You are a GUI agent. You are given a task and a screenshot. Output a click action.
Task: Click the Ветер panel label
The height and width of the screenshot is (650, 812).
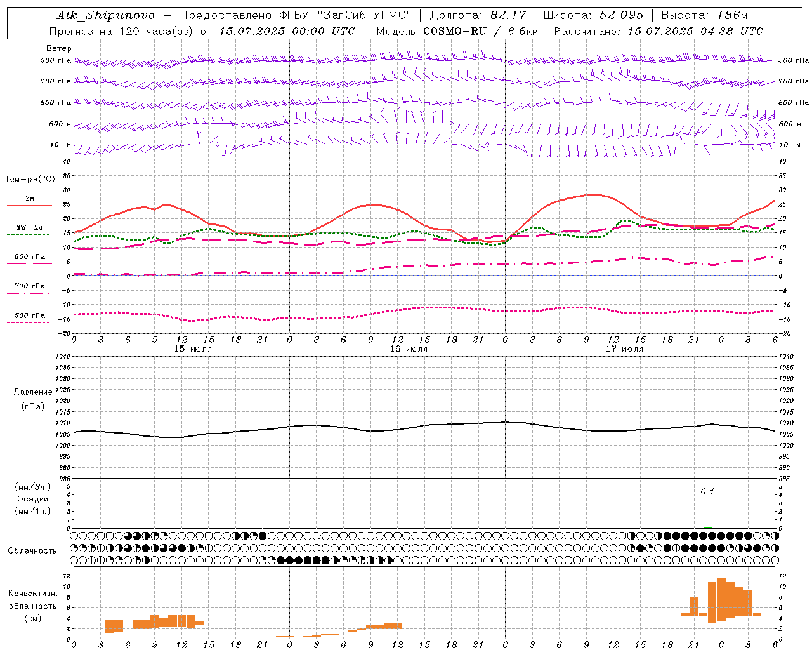click(59, 48)
